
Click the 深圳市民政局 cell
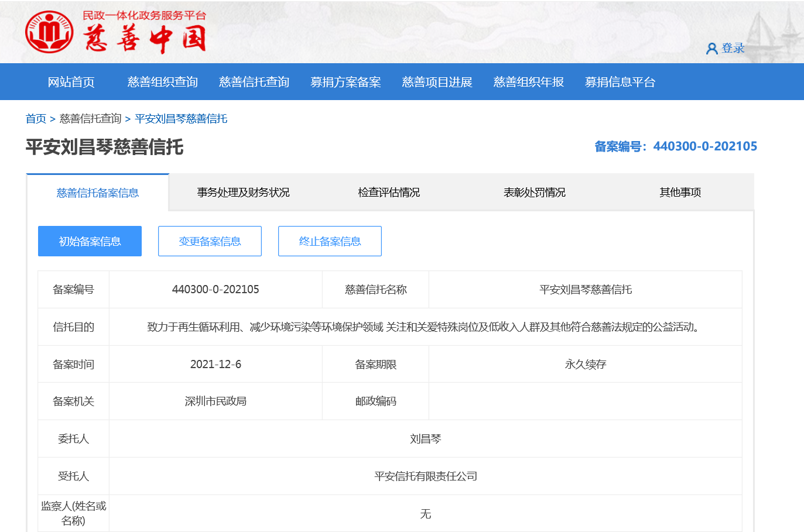click(x=215, y=401)
